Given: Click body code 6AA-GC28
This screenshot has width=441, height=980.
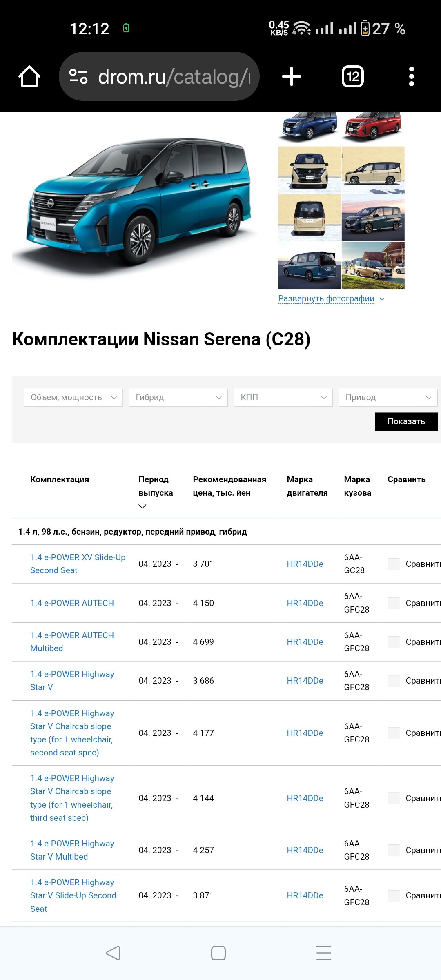Looking at the screenshot, I should tap(354, 564).
